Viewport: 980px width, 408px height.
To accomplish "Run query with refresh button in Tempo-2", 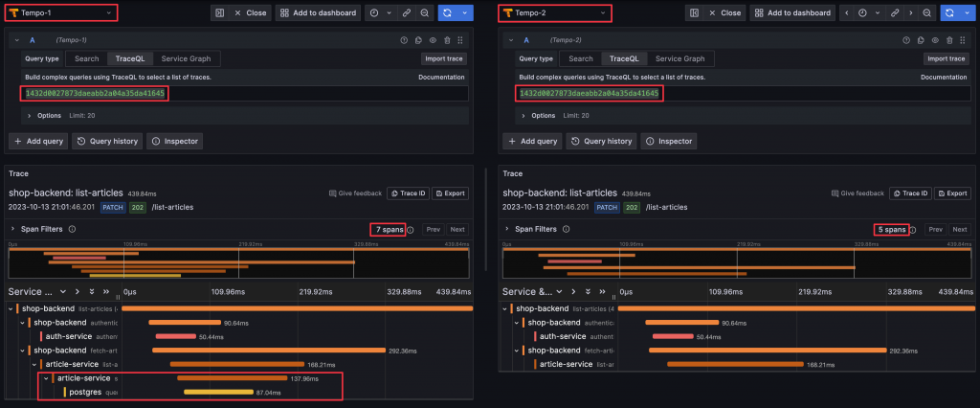I will pyautogui.click(x=949, y=12).
